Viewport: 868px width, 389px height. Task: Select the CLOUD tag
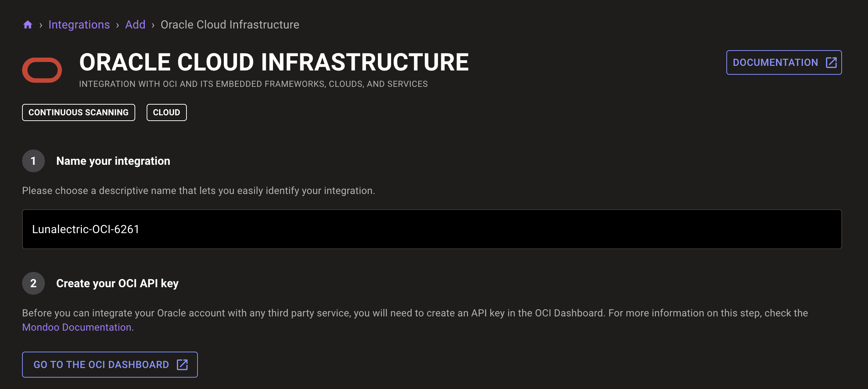pos(166,112)
